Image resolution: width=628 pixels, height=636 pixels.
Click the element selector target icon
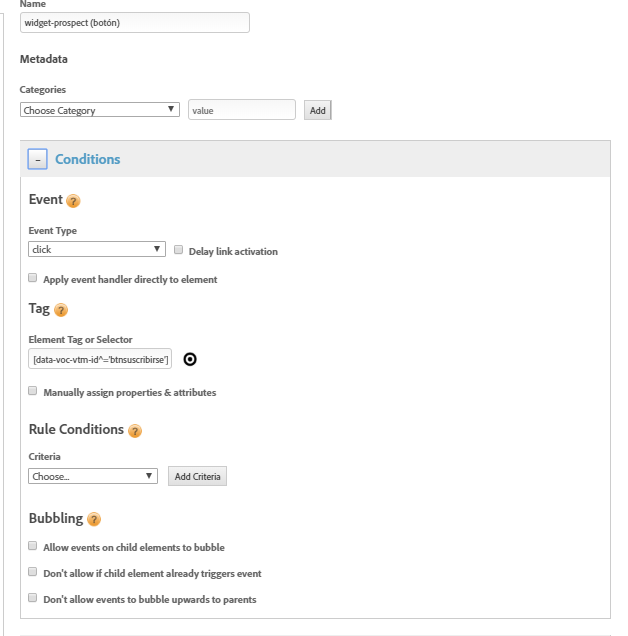coord(190,360)
